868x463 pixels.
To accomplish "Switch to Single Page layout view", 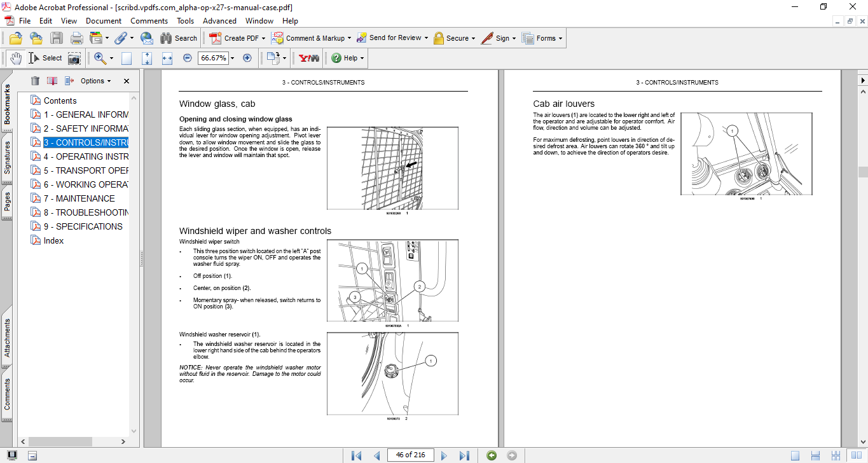I will (x=795, y=455).
